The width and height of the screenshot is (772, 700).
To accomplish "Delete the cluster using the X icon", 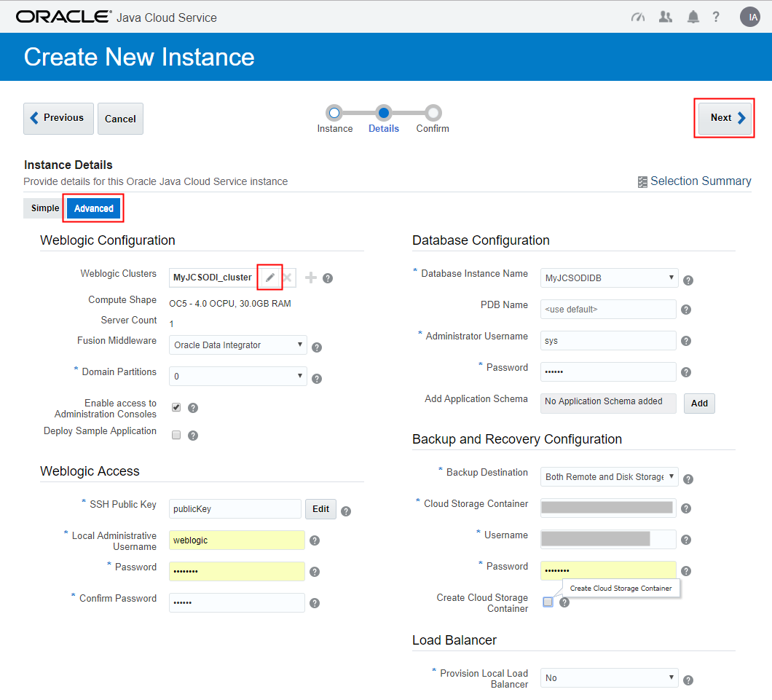I will point(288,278).
